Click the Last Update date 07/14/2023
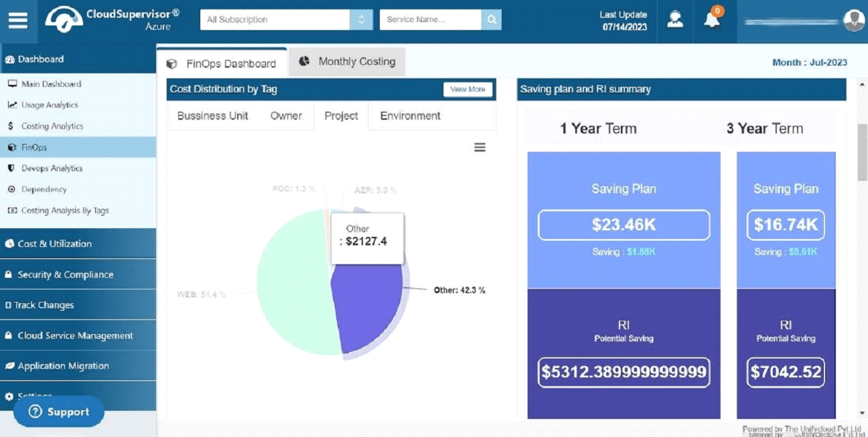This screenshot has width=868, height=437. (x=624, y=27)
